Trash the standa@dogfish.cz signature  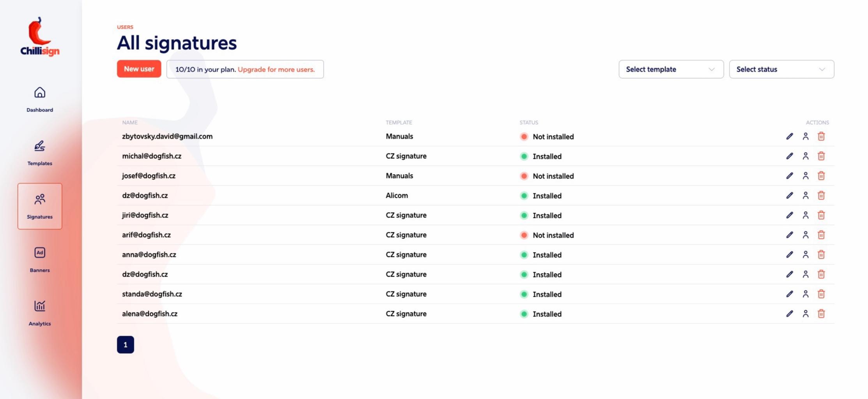tap(821, 294)
